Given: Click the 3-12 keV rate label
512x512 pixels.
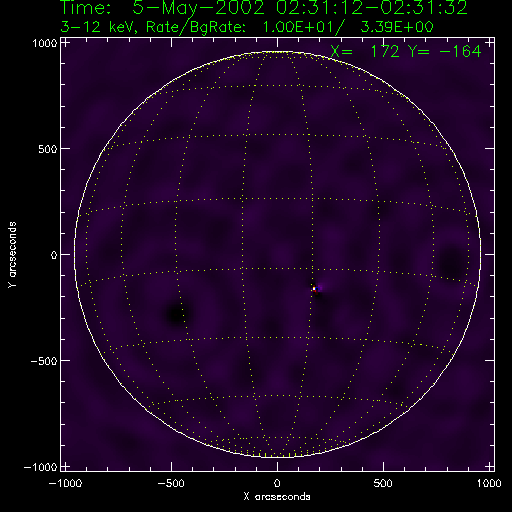Looking at the screenshot, I should [x=247, y=27].
